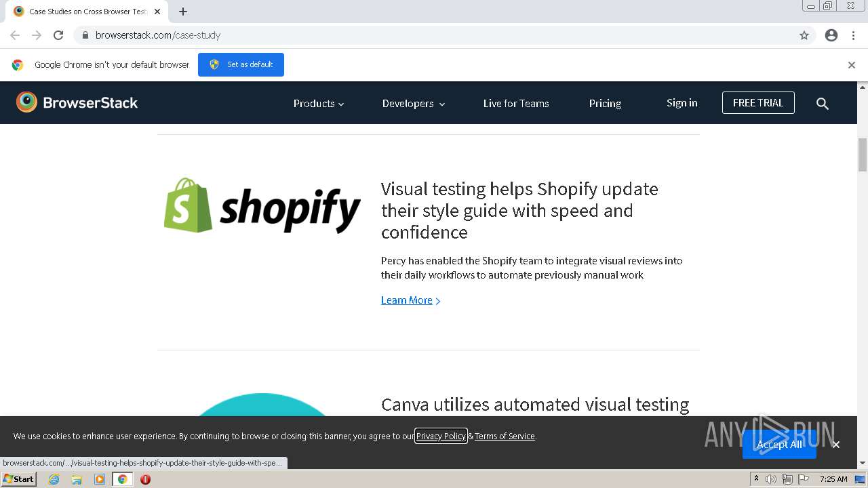Click the page's vertical scrollbar thumb
The height and width of the screenshot is (488, 868).
863,155
